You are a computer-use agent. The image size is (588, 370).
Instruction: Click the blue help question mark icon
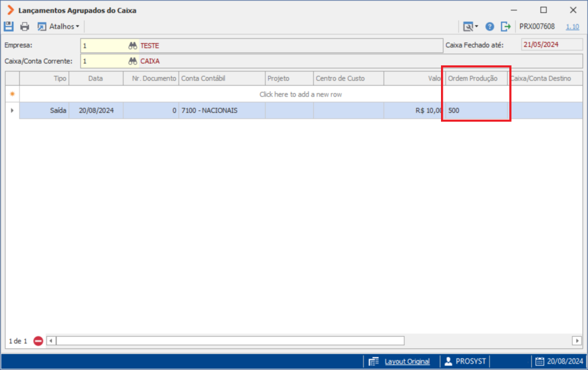click(489, 26)
